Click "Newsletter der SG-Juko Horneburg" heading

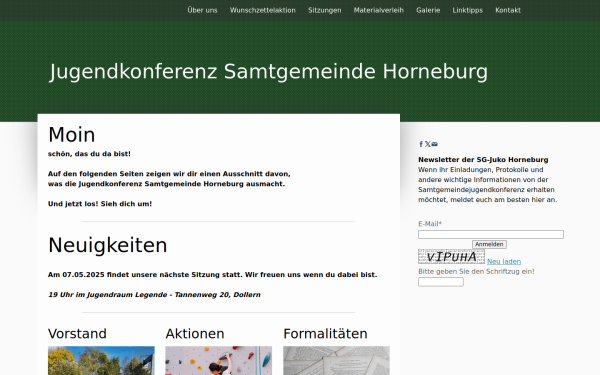tap(483, 160)
